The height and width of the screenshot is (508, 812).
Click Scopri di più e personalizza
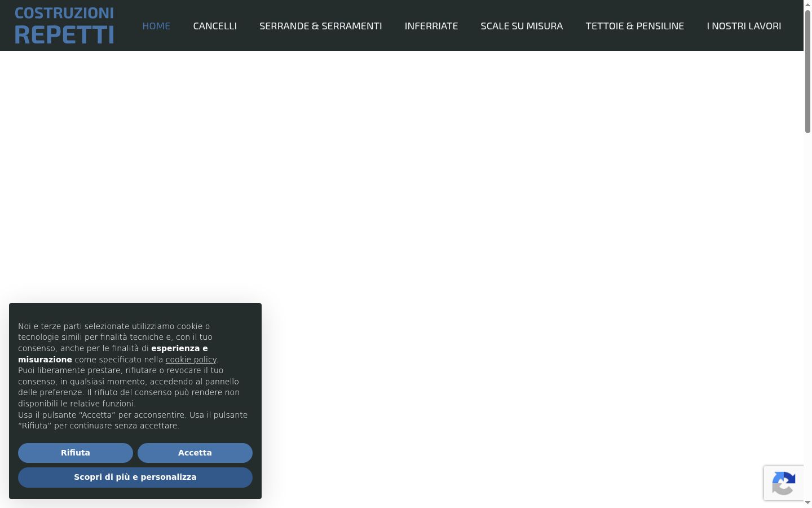click(135, 477)
